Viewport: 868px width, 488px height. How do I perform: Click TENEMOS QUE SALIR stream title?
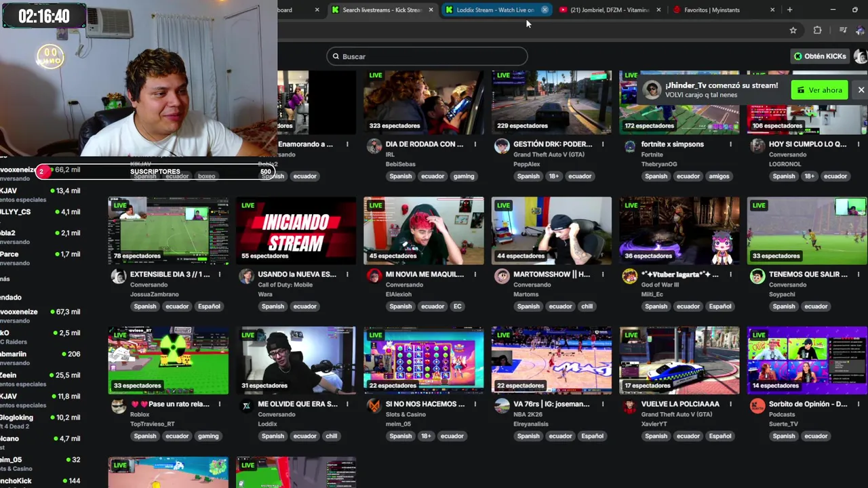click(x=808, y=274)
